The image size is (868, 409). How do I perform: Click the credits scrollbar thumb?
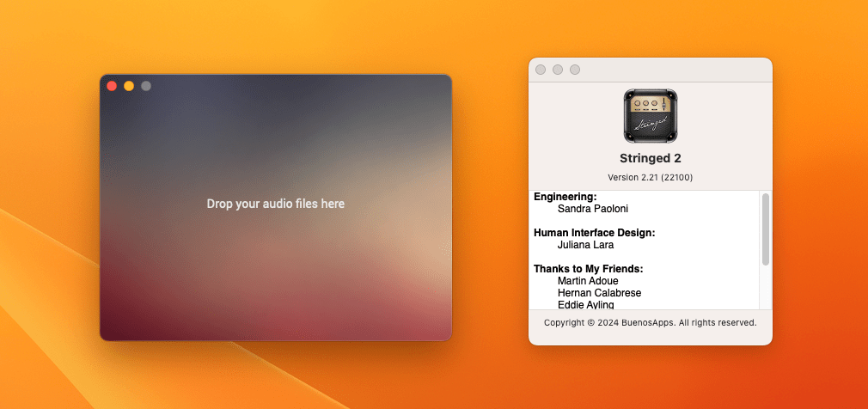[x=766, y=229]
